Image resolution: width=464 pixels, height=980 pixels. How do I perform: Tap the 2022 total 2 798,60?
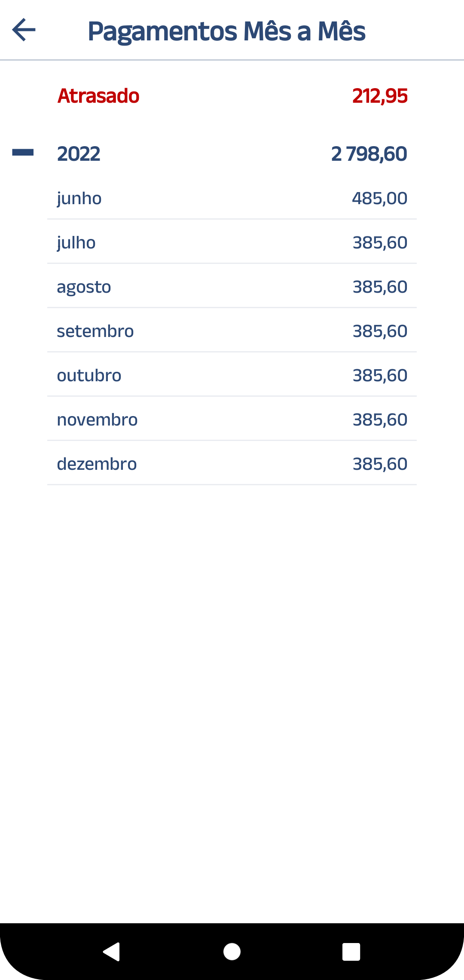coord(369,154)
